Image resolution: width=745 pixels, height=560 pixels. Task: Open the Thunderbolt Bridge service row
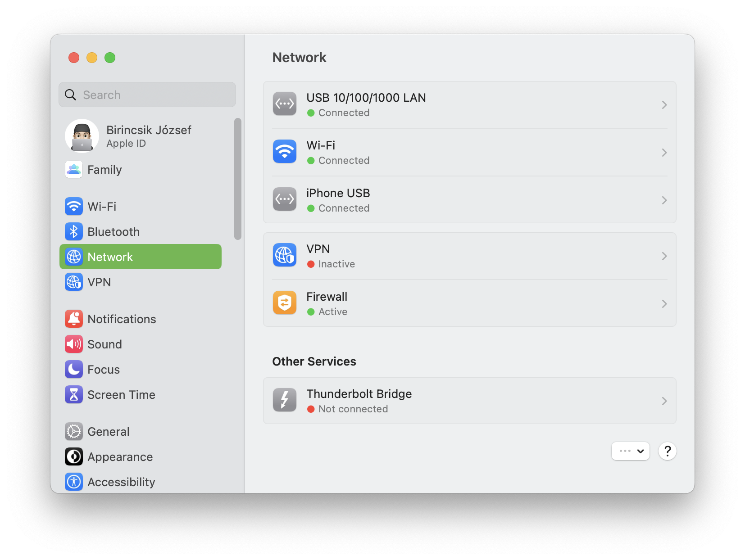coord(470,401)
